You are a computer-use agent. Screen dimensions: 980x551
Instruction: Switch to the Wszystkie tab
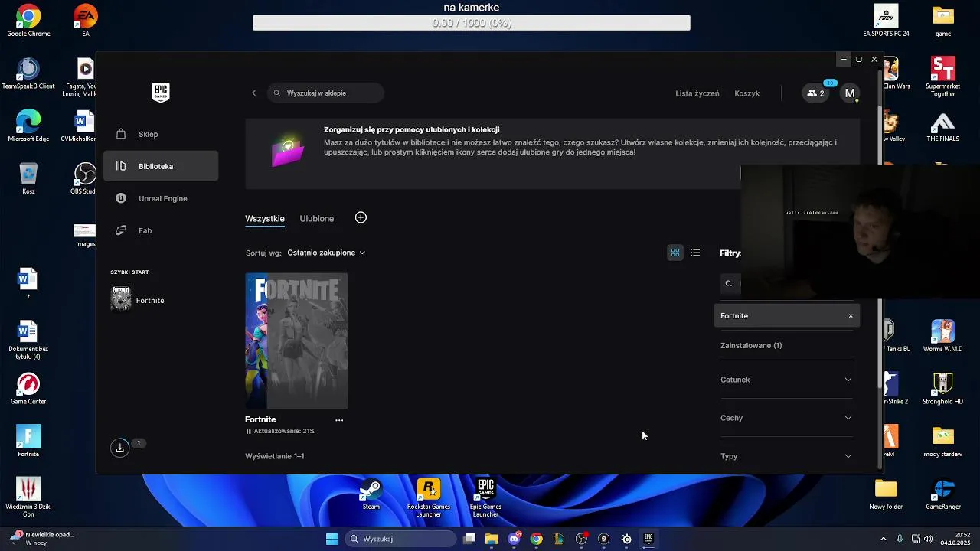tap(265, 218)
